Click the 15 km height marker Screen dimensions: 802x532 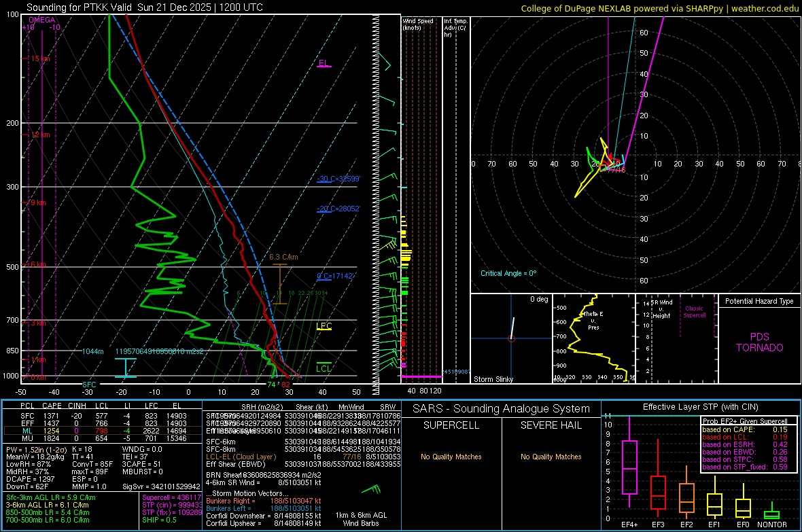coord(40,59)
